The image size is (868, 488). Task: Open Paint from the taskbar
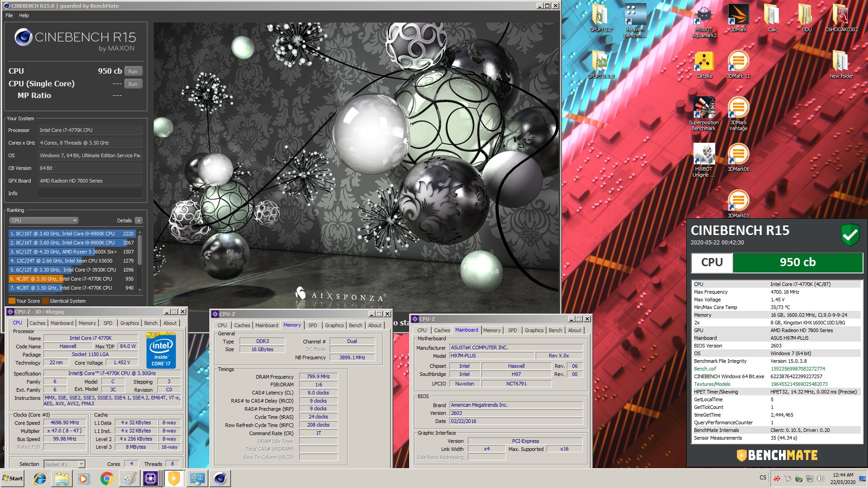pyautogui.click(x=129, y=479)
